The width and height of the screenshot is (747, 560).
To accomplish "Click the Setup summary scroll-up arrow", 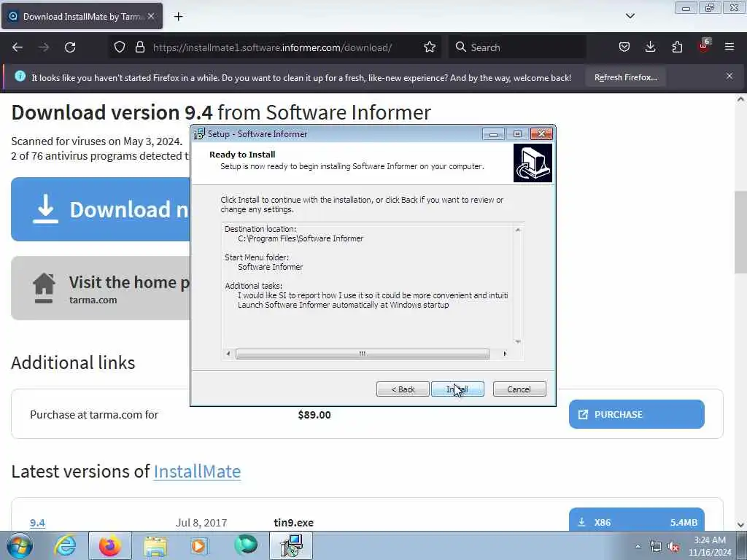I will pos(518,230).
